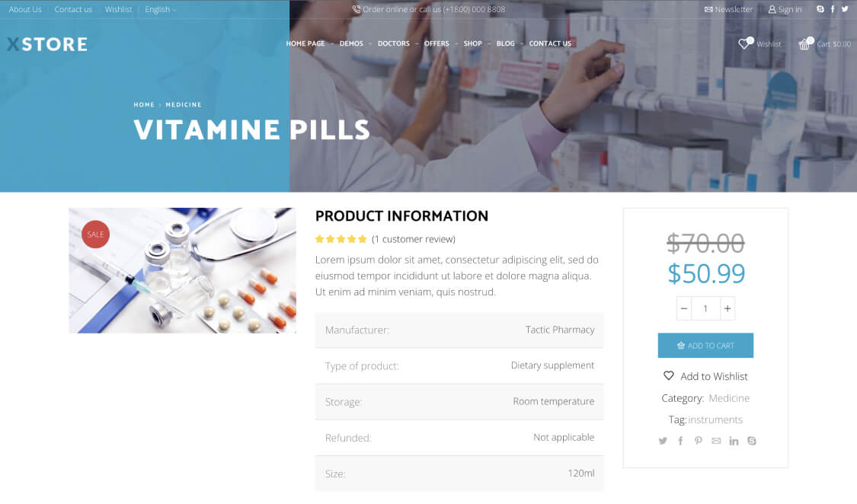Open the Shop menu item
Screen dimensions: 857x504
(473, 43)
